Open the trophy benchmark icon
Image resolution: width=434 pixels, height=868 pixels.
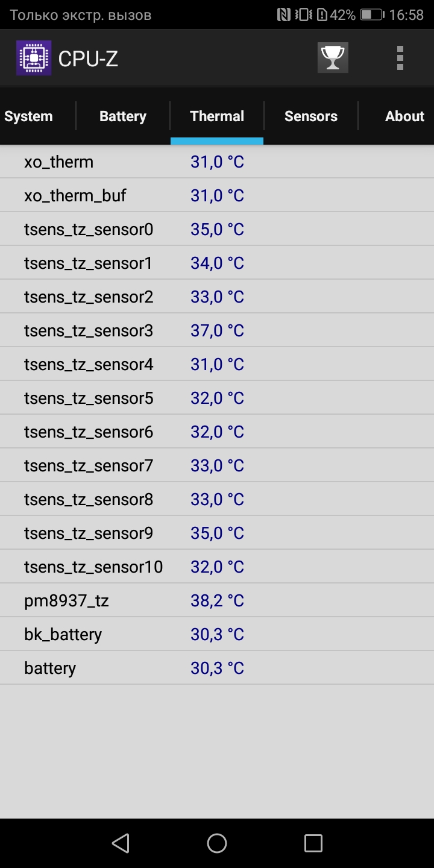(x=333, y=58)
